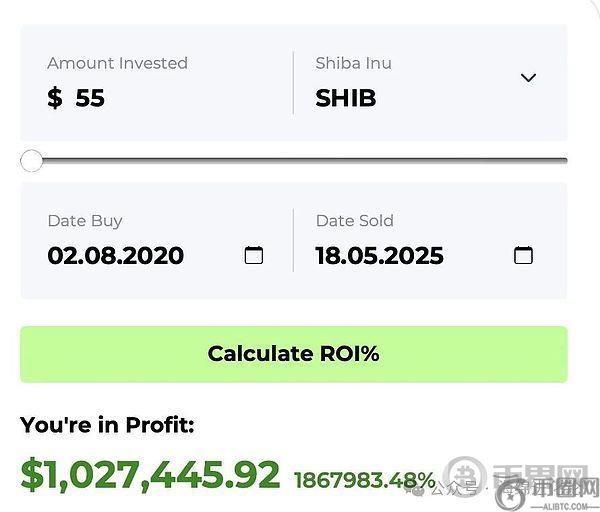Click the Shiba Inu coin label
The height and width of the screenshot is (512, 600).
tap(353, 63)
